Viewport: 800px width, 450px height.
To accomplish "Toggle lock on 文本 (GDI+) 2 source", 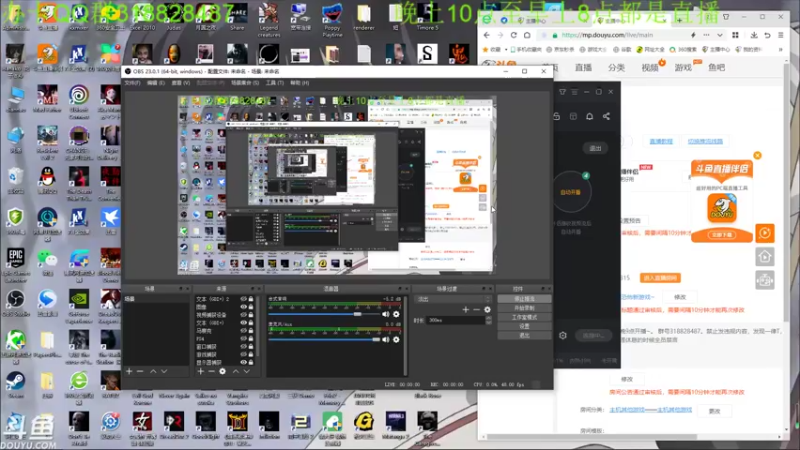I will [x=251, y=299].
